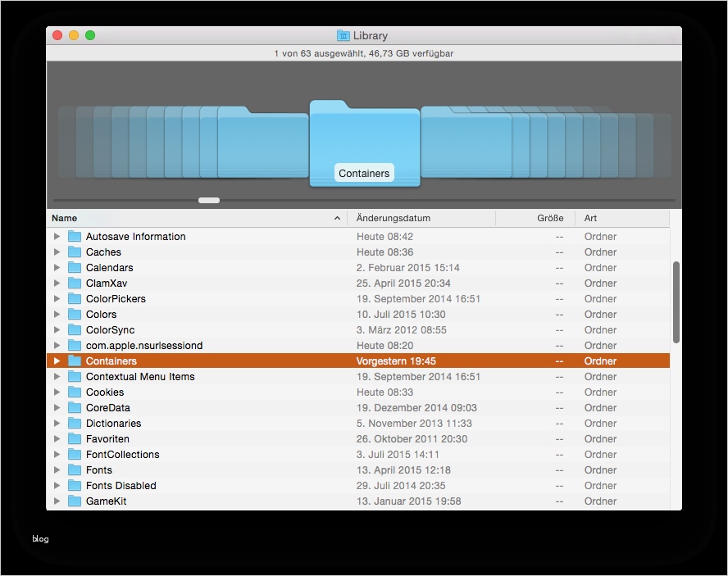Click the '26. Oktober 2011 20:30' date
The height and width of the screenshot is (576, 728).
click(x=412, y=438)
